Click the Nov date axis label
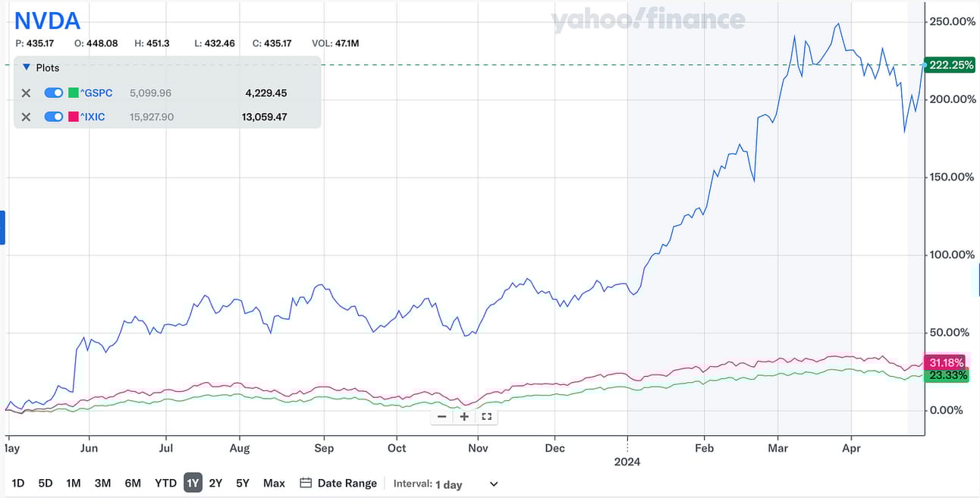Image resolution: width=980 pixels, height=498 pixels. pyautogui.click(x=477, y=448)
